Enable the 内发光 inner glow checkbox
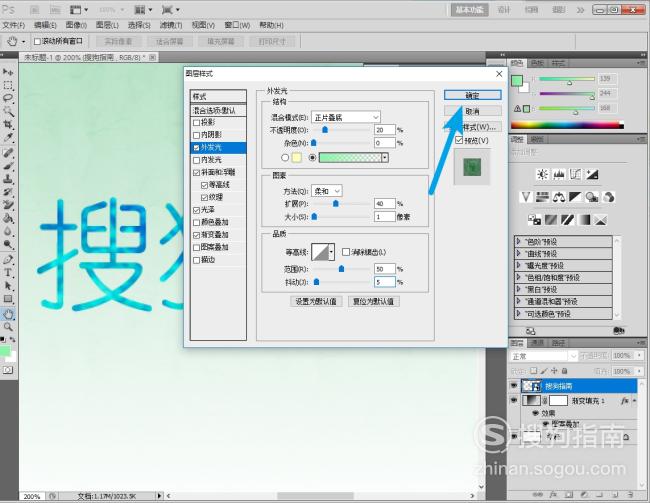The width and height of the screenshot is (650, 503). (196, 160)
